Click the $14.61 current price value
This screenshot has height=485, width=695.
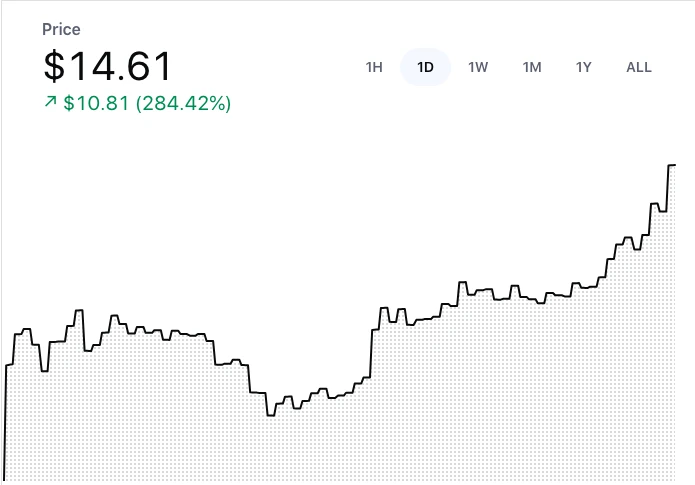[x=108, y=66]
